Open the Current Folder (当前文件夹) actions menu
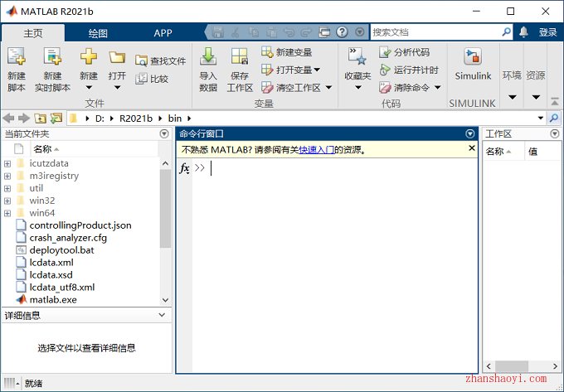This screenshot has width=564, height=392. pos(164,134)
